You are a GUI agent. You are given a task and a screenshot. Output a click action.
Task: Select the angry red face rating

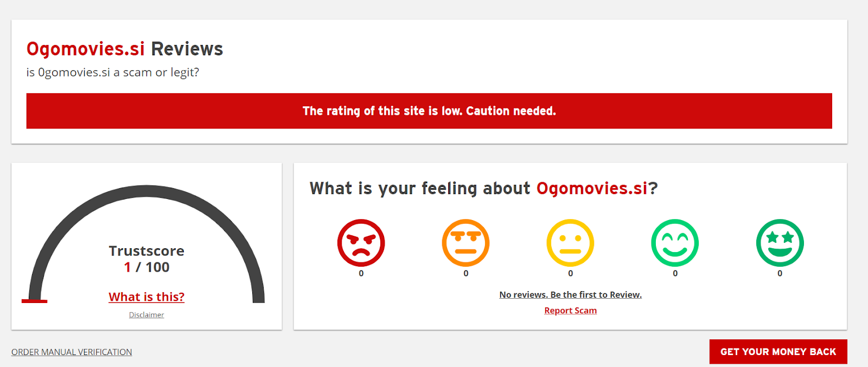(361, 243)
